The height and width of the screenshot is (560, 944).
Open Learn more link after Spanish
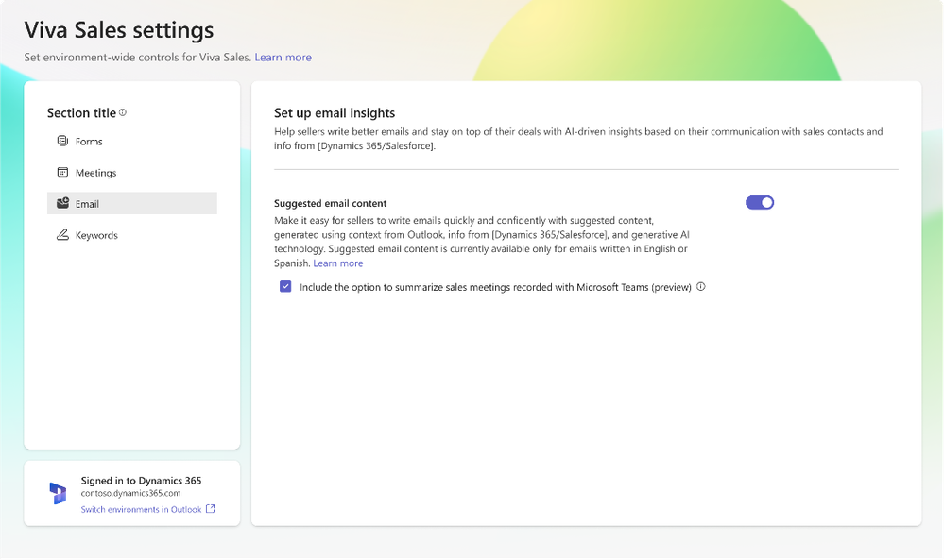(337, 263)
